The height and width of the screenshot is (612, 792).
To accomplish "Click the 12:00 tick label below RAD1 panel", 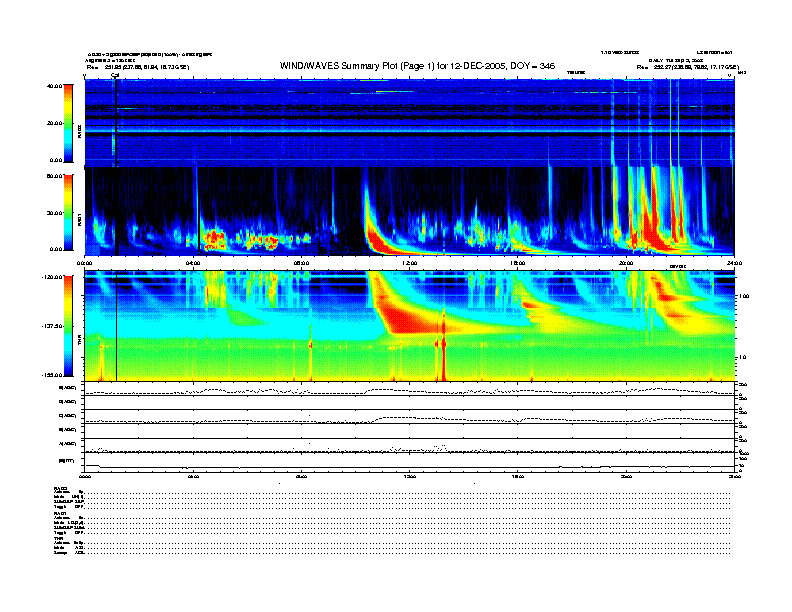I will [x=409, y=263].
